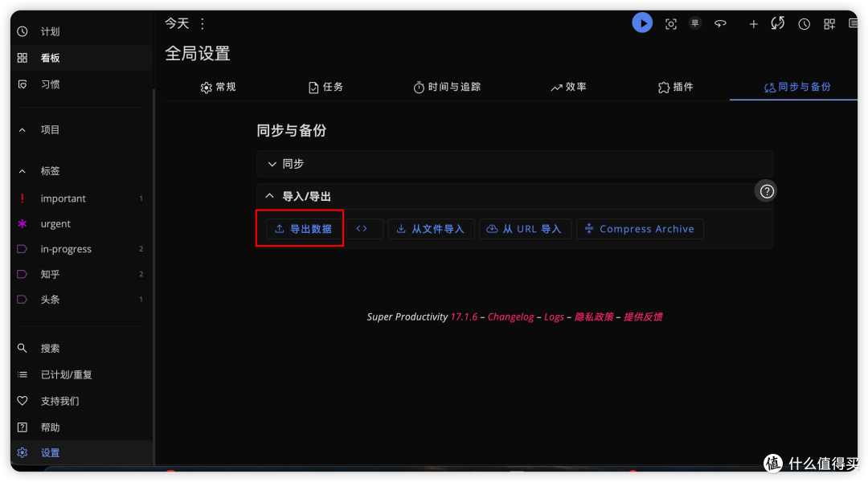This screenshot has width=868, height=482.
Task: Switch to the 任务 tab
Action: coord(326,87)
